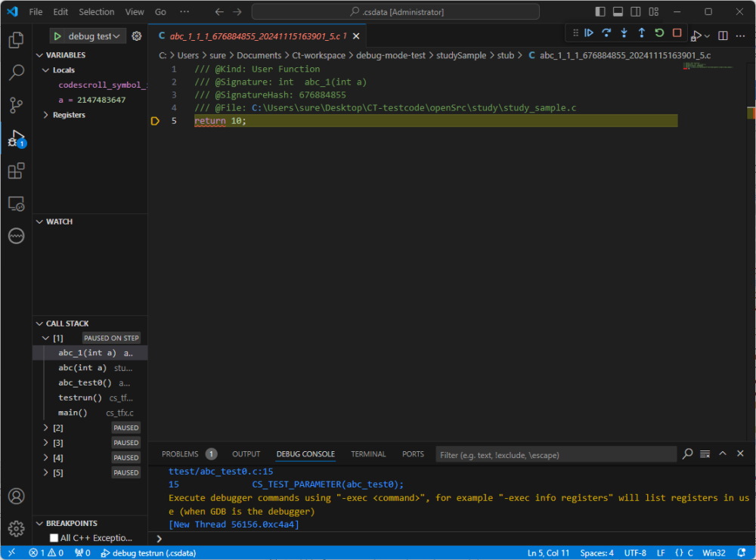756x560 pixels.
Task: Open the Selection menu
Action: pyautogui.click(x=96, y=11)
